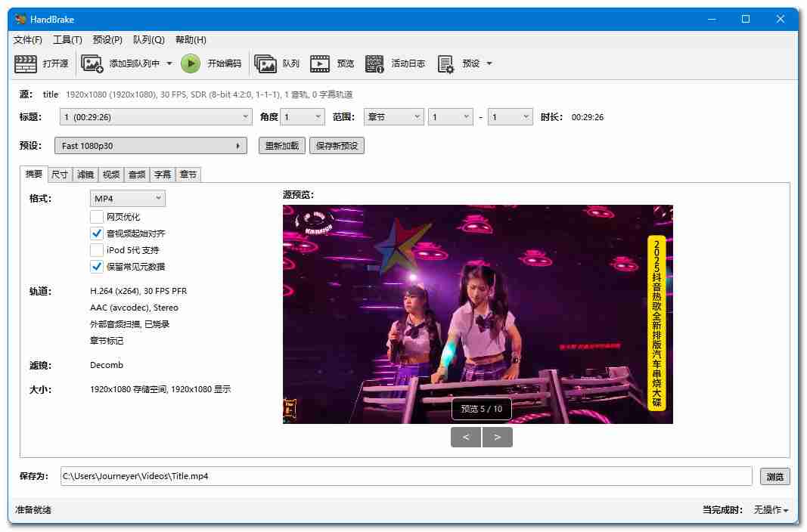Click the HandBrake app icon in title bar
Viewport: 807px width, 532px height.
click(x=20, y=19)
